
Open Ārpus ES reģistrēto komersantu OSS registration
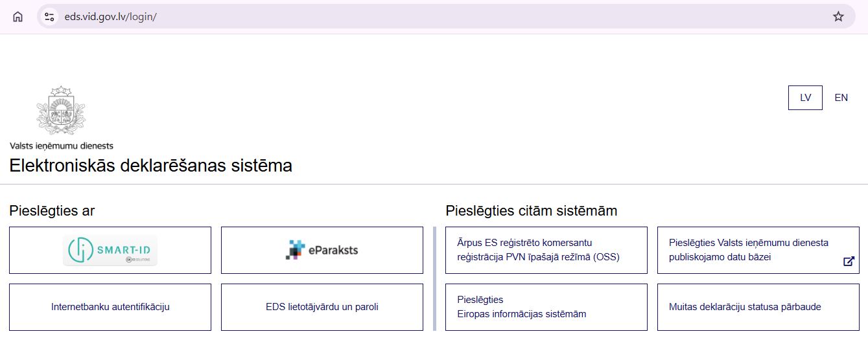point(546,250)
